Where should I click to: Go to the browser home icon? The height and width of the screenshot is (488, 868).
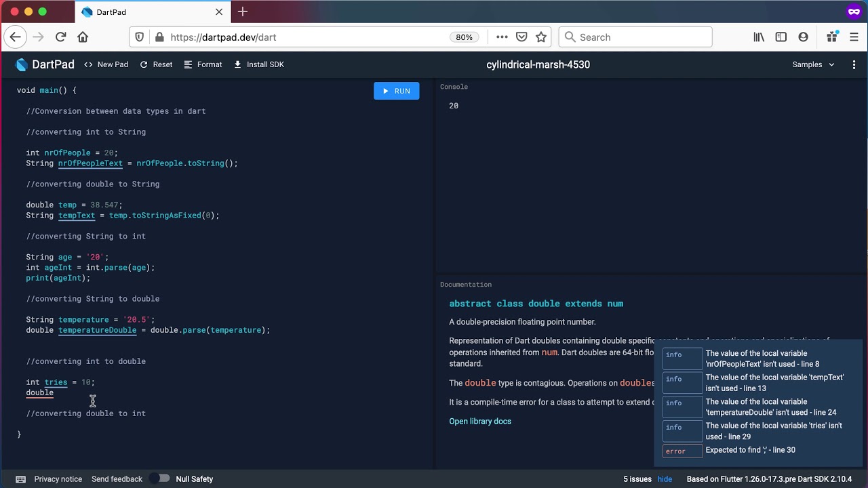pos(83,37)
